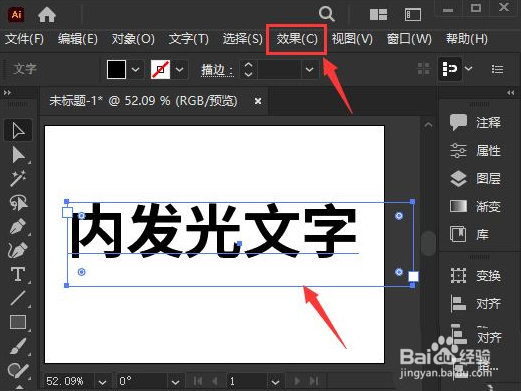Select the Type tool
521x391 pixels.
click(18, 274)
